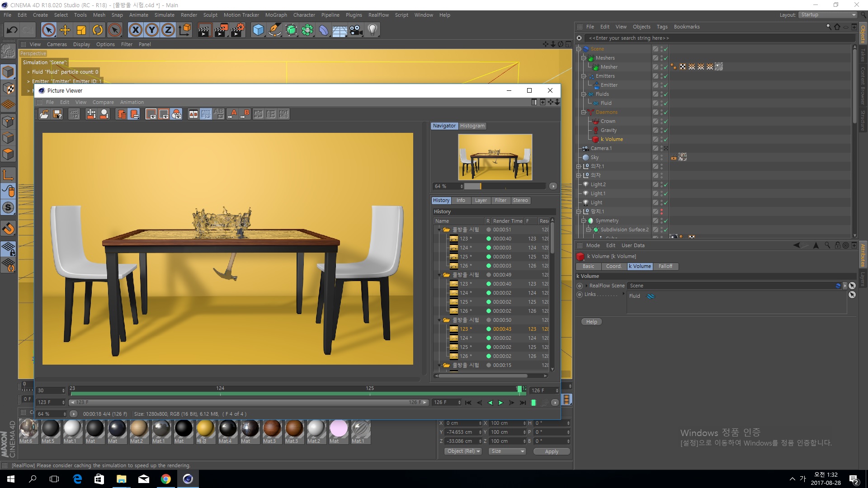The image size is (868, 488).
Task: Click the Help button in attributes
Action: [x=591, y=322]
